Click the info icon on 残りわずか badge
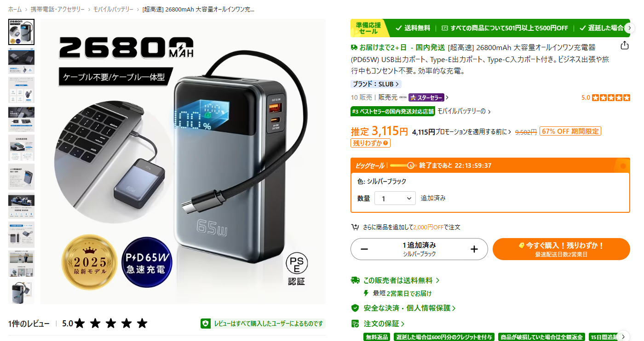The height and width of the screenshot is (341, 644). 386,143
